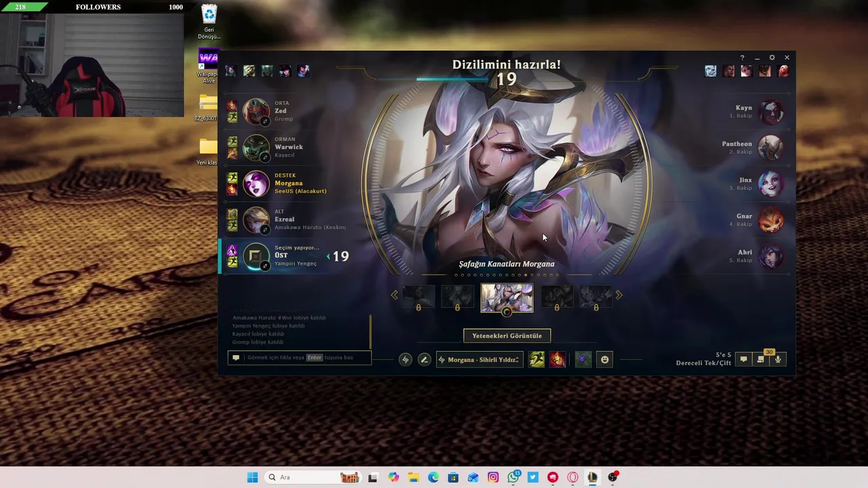Viewport: 868px width, 488px height.
Task: Change the Ghost summoner spell
Action: pos(536,360)
